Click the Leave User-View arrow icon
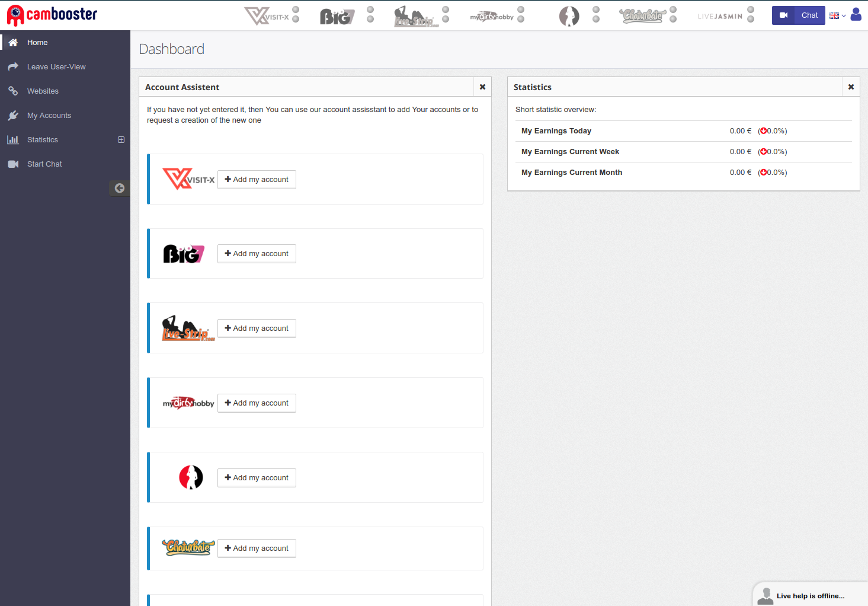The image size is (868, 606). 13,67
